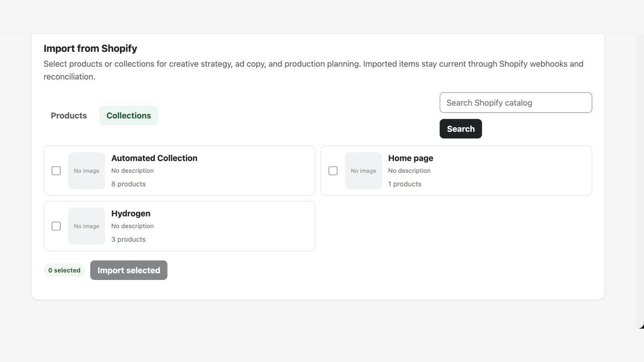Click No description under Automated Collection

click(x=132, y=171)
